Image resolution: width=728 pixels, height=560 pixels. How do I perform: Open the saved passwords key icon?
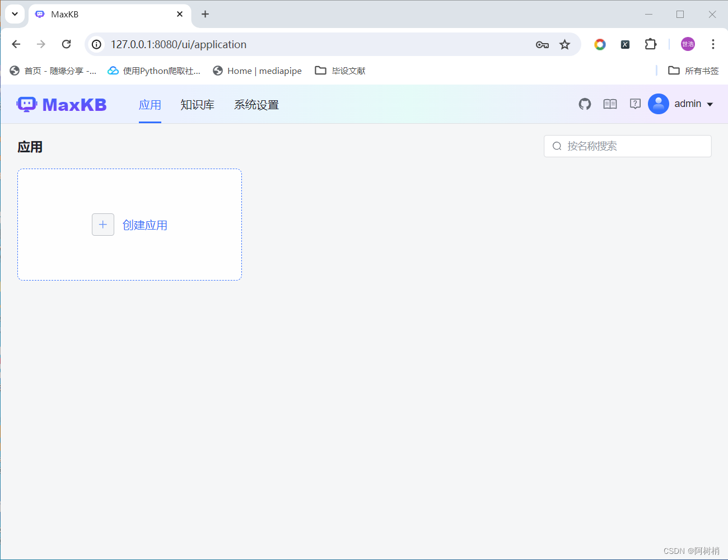(542, 45)
